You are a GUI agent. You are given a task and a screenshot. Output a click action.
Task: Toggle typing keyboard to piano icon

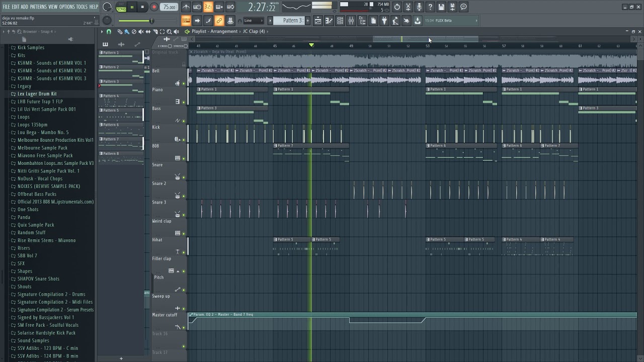point(186,21)
